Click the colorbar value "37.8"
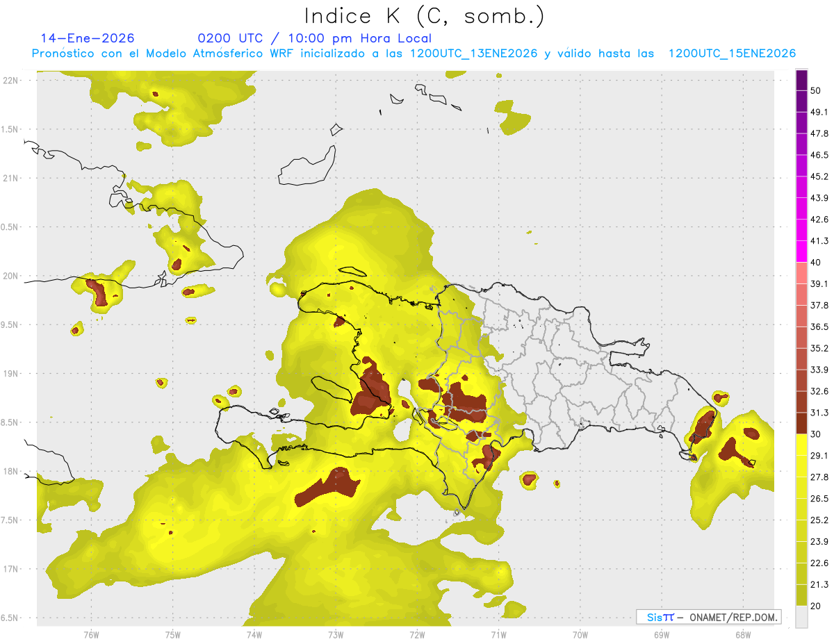834x644 pixels. coord(819,305)
